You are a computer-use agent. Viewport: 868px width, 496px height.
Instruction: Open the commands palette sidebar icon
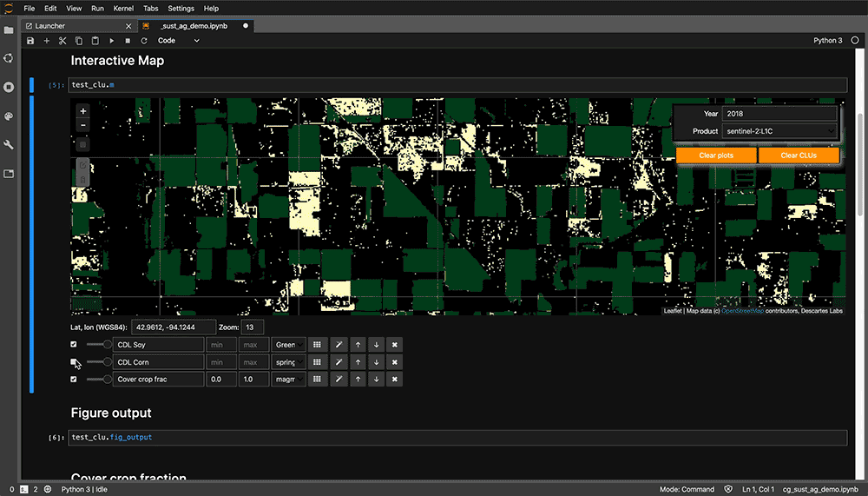tap(9, 116)
